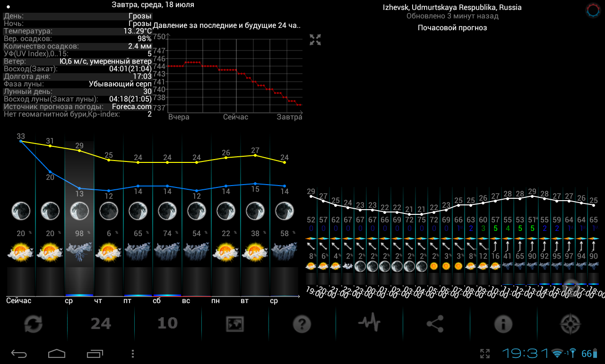Tap the Android home button
This screenshot has width=605, height=364.
click(x=56, y=353)
